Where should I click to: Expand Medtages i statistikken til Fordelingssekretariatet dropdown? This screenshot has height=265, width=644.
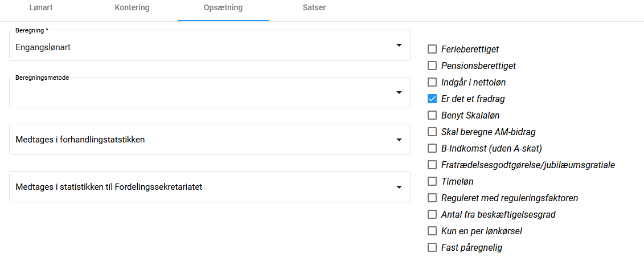click(x=210, y=186)
